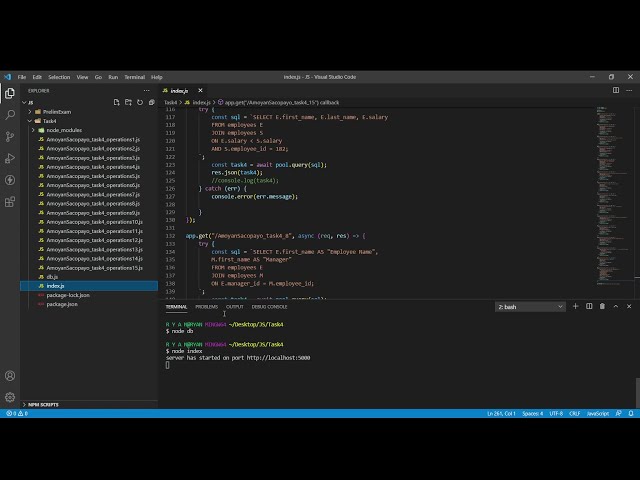
Task: Expand the PrelimExam folder
Action: point(30,112)
